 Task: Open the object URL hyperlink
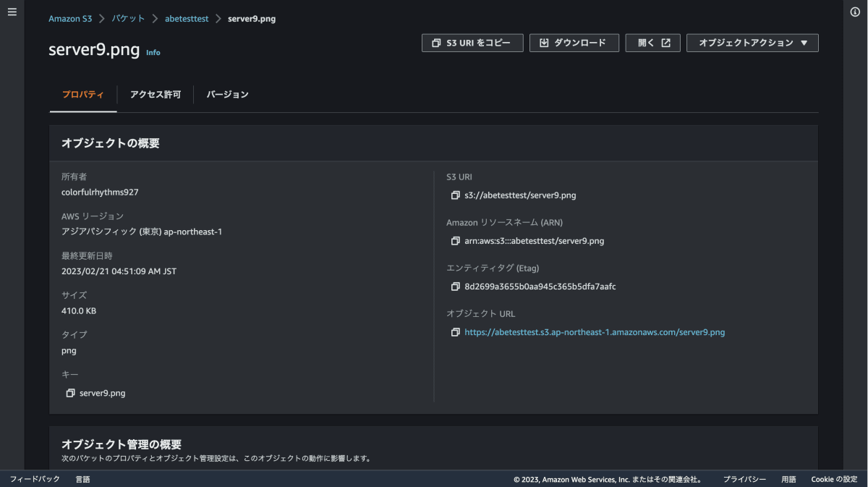(595, 332)
